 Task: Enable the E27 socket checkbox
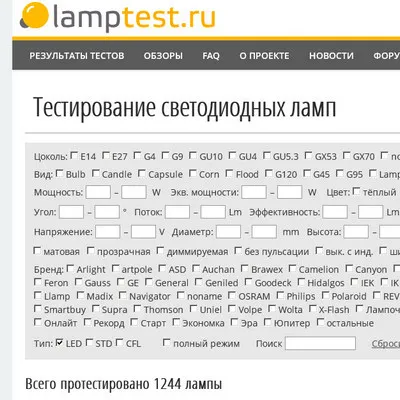[106, 155]
